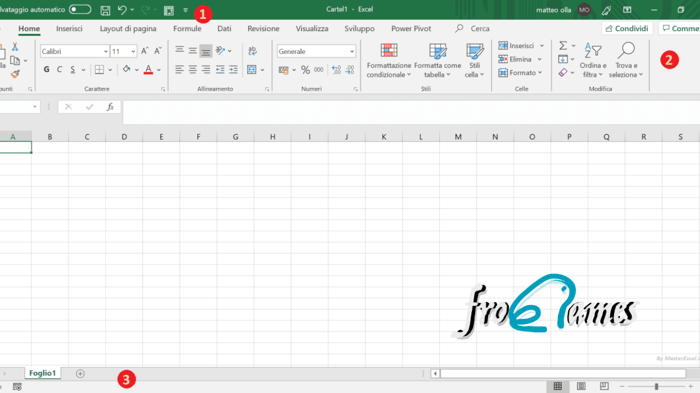The width and height of the screenshot is (700, 393).
Task: Add a new sheet with the plus button
Action: click(x=80, y=373)
